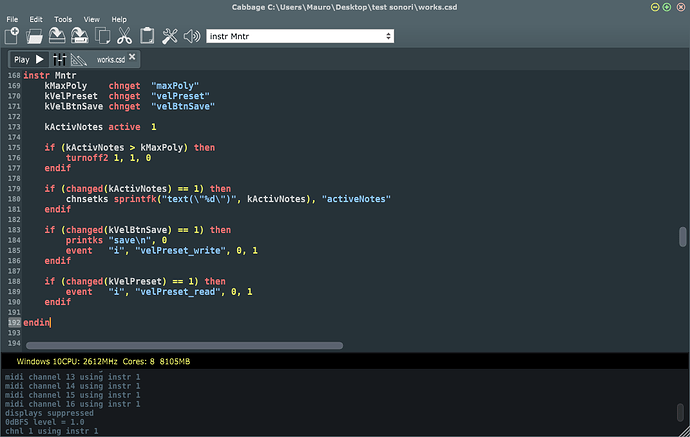Open a file using folder icon
Viewport: 690px width, 437px height.
(34, 36)
